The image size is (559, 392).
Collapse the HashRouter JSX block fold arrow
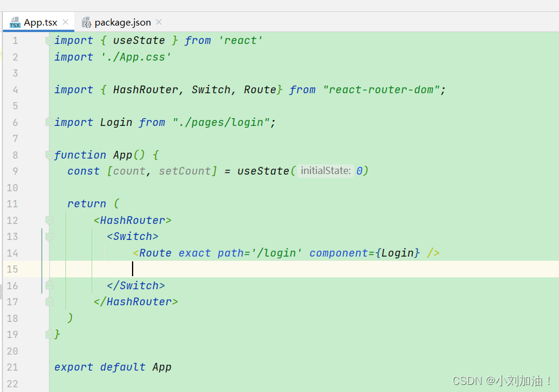pyautogui.click(x=49, y=220)
